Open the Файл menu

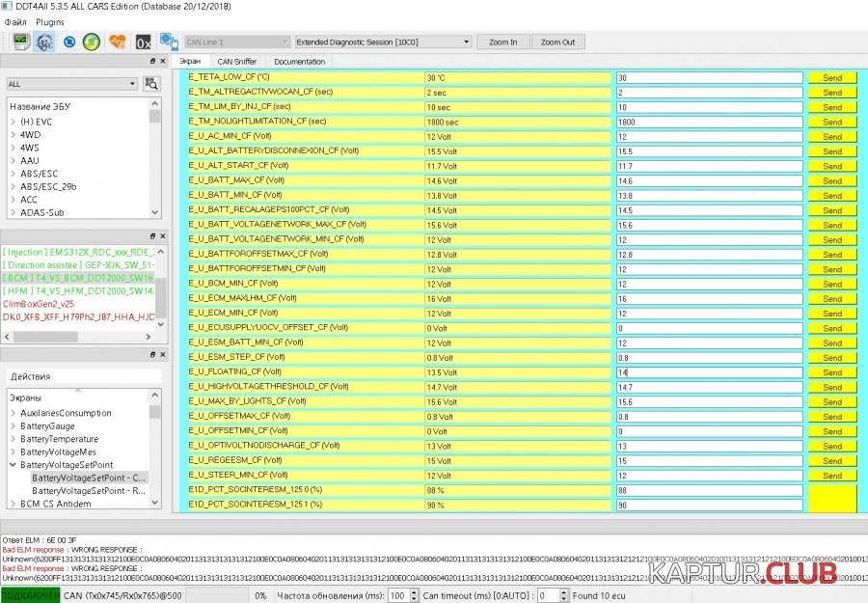point(15,22)
